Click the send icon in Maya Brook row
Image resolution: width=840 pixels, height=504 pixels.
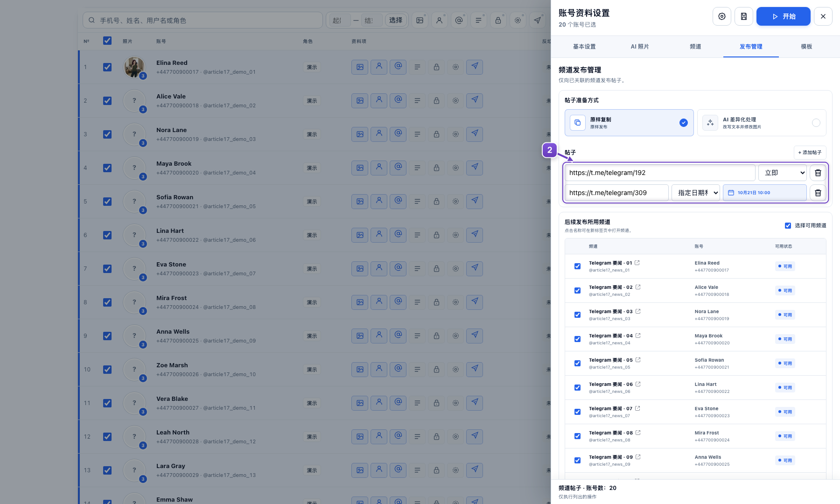tap(475, 167)
